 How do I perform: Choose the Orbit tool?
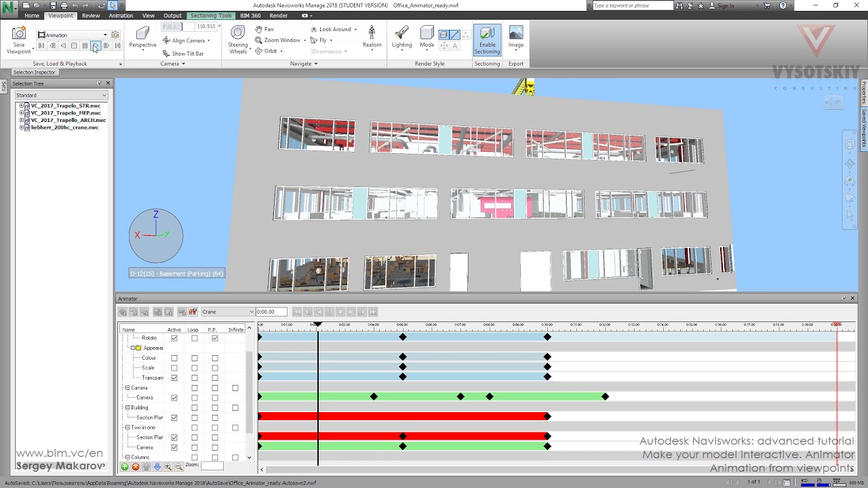point(268,51)
